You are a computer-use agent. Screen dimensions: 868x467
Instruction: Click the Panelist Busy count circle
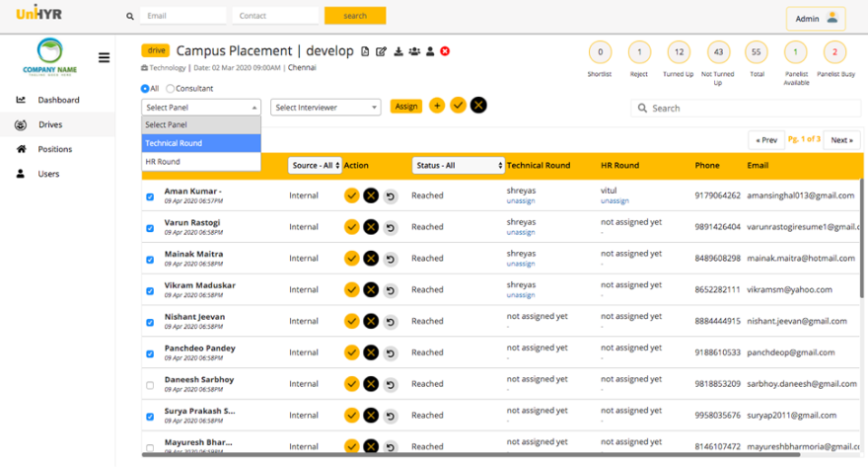click(834, 52)
